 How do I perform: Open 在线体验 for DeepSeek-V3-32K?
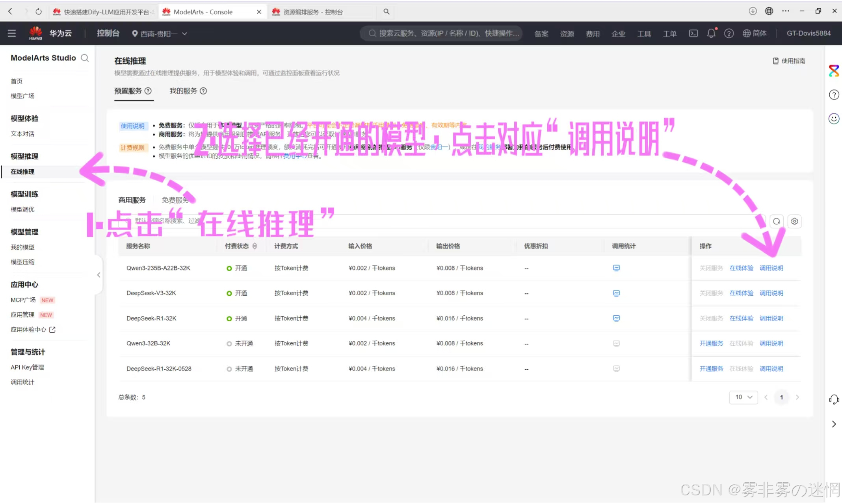click(741, 293)
